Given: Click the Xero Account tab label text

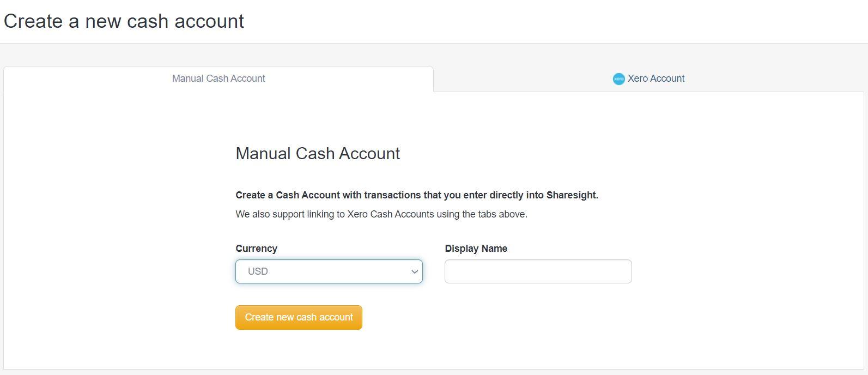Looking at the screenshot, I should point(656,78).
